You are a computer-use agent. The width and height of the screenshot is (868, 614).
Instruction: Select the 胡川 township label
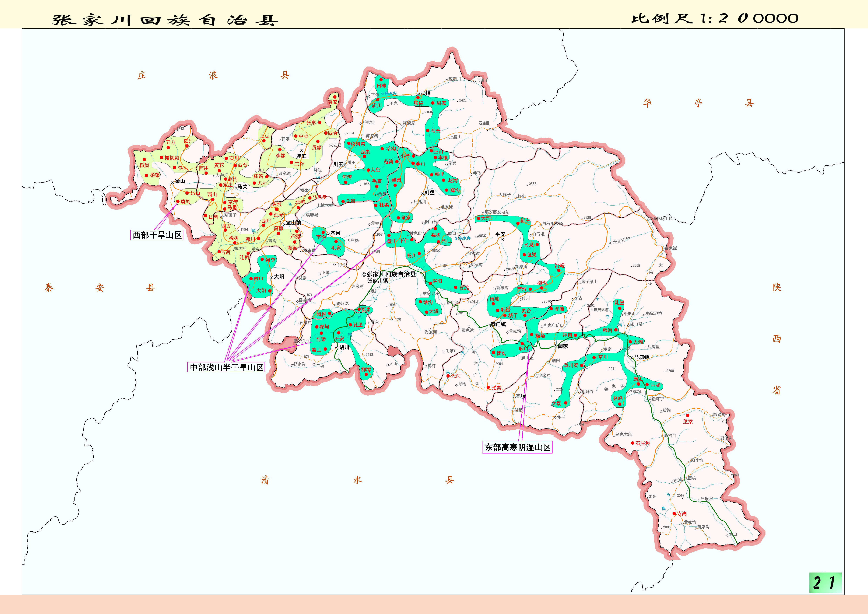pyautogui.click(x=344, y=347)
